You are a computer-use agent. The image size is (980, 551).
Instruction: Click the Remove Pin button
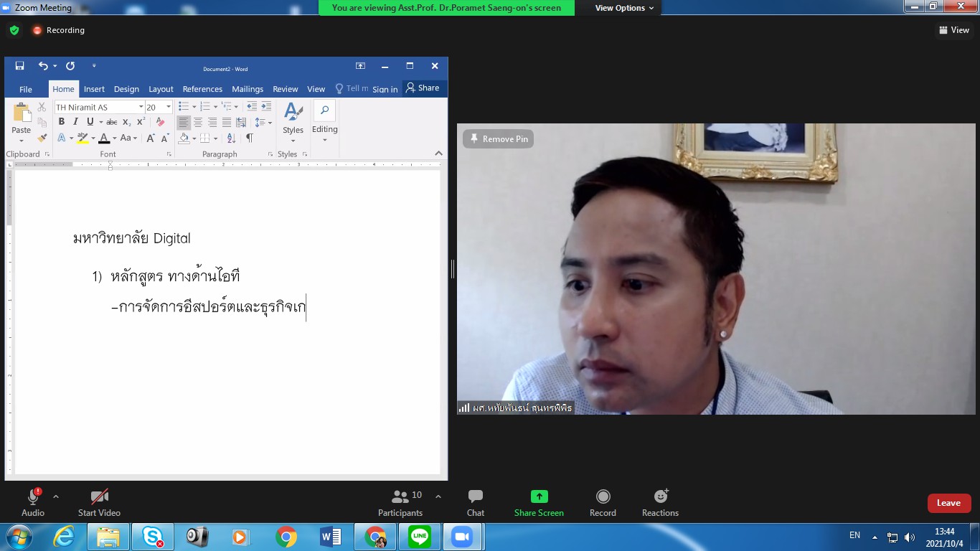[x=498, y=139]
